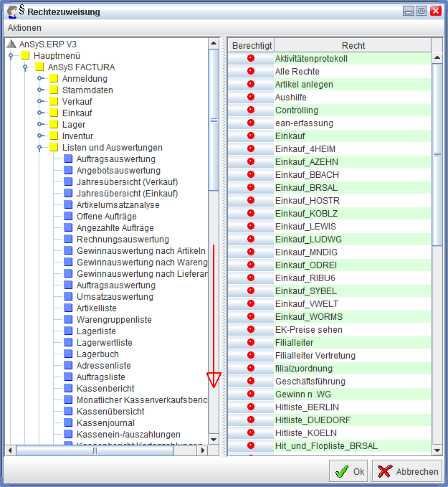Click the blue icon beside Artikelumsatzanalyse

point(68,205)
